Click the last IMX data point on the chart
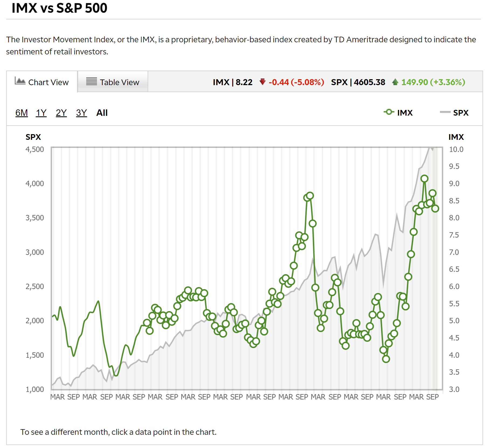The height and width of the screenshot is (448, 486). [435, 209]
